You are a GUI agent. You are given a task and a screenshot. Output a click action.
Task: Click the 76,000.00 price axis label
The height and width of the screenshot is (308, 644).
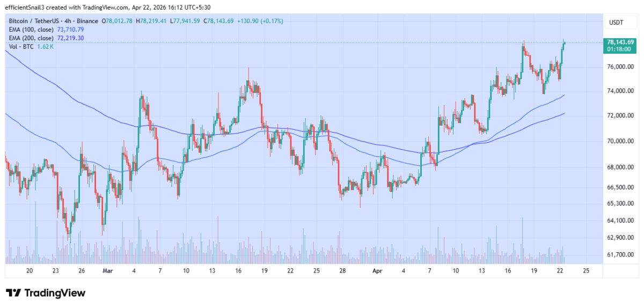point(620,67)
